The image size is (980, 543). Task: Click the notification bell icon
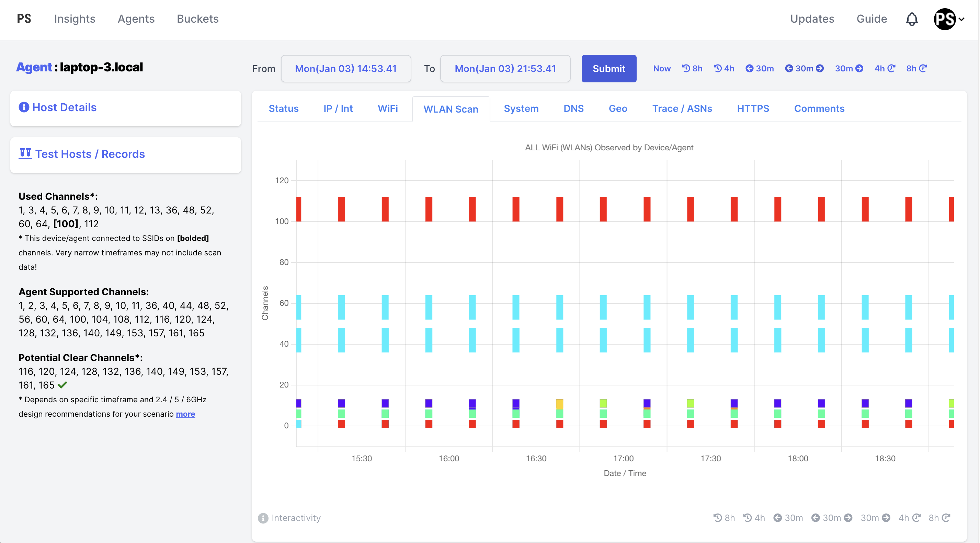(x=912, y=19)
